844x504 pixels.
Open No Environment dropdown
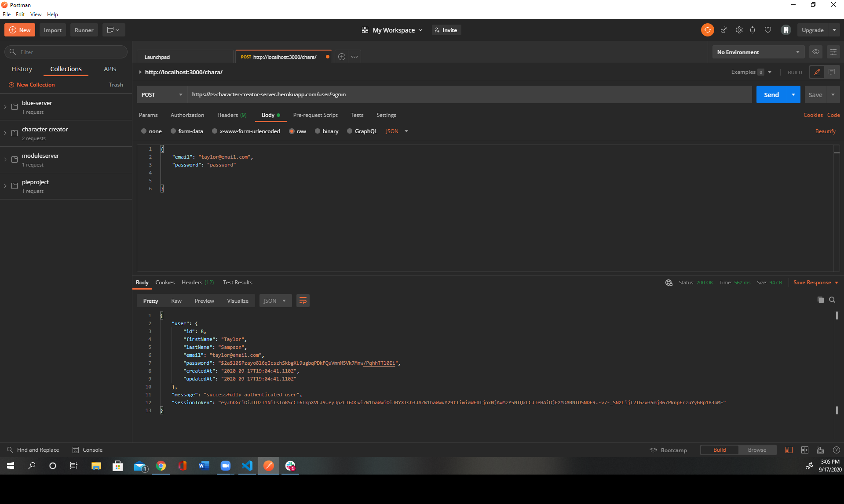click(758, 52)
